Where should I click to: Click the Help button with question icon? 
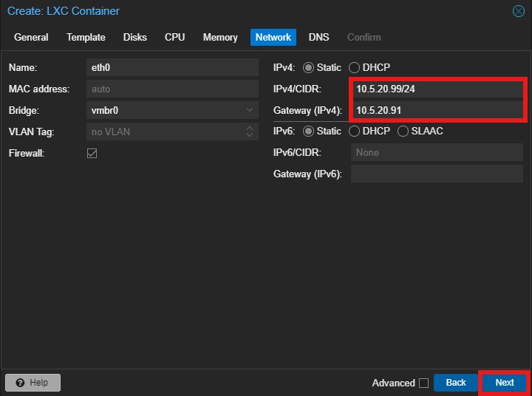pos(33,383)
